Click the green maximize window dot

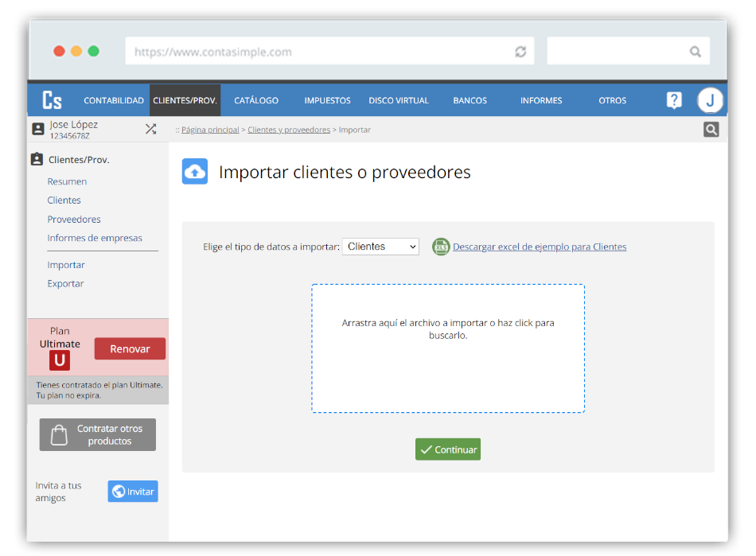pos(94,51)
